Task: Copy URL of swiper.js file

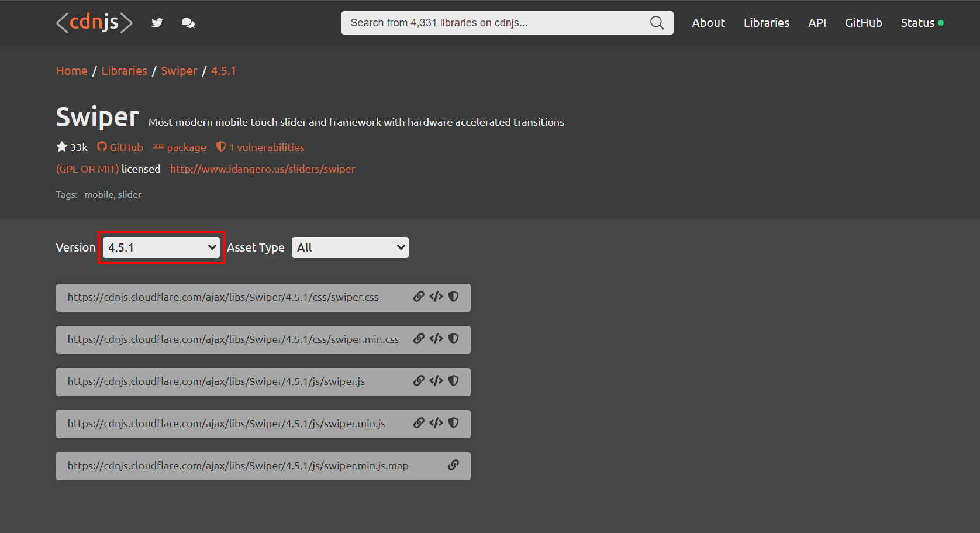Action: [x=419, y=381]
